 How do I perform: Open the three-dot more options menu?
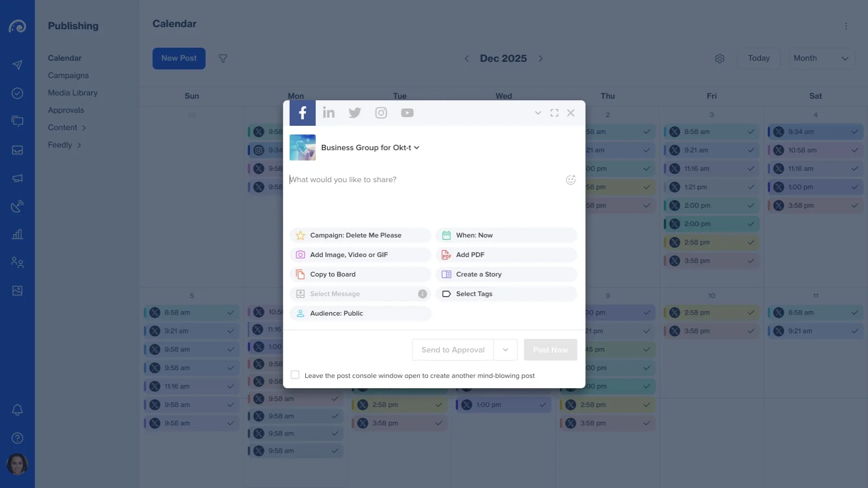846,26
